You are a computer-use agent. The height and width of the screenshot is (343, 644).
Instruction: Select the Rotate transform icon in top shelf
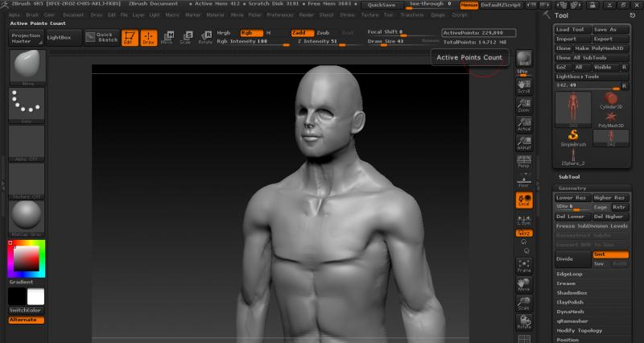[205, 37]
